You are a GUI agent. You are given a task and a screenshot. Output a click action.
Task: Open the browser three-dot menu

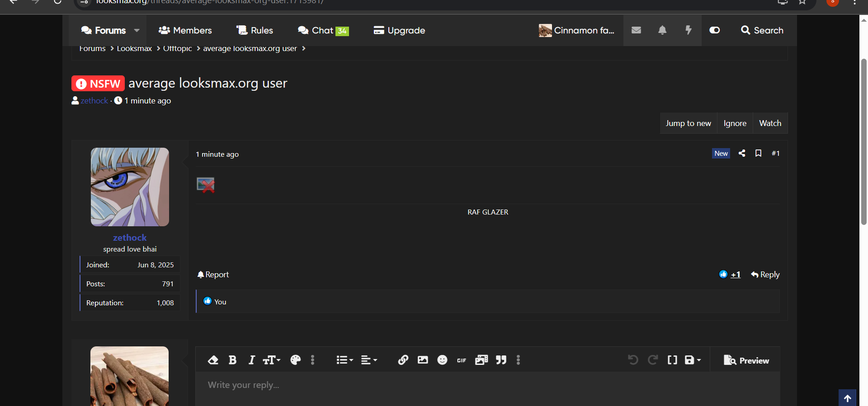(854, 2)
